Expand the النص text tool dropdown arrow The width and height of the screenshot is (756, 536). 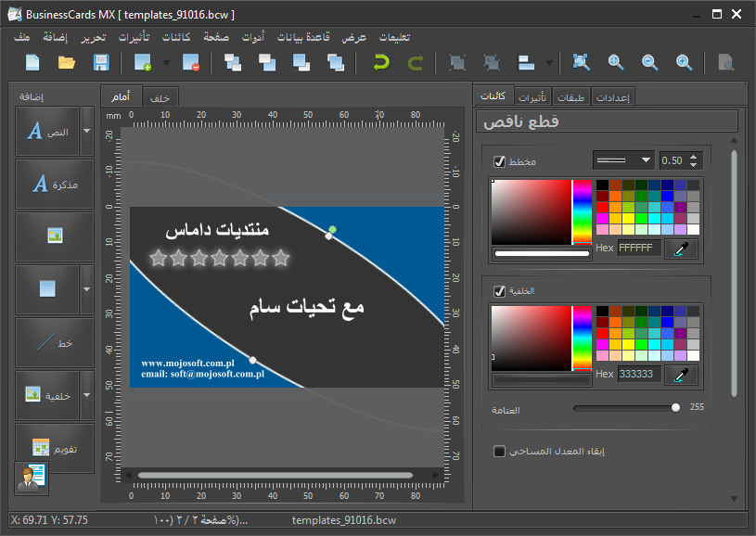(x=87, y=131)
